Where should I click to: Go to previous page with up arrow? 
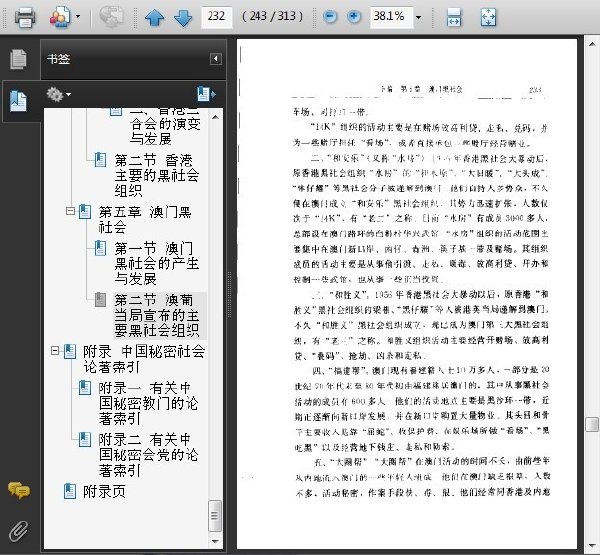point(155,18)
